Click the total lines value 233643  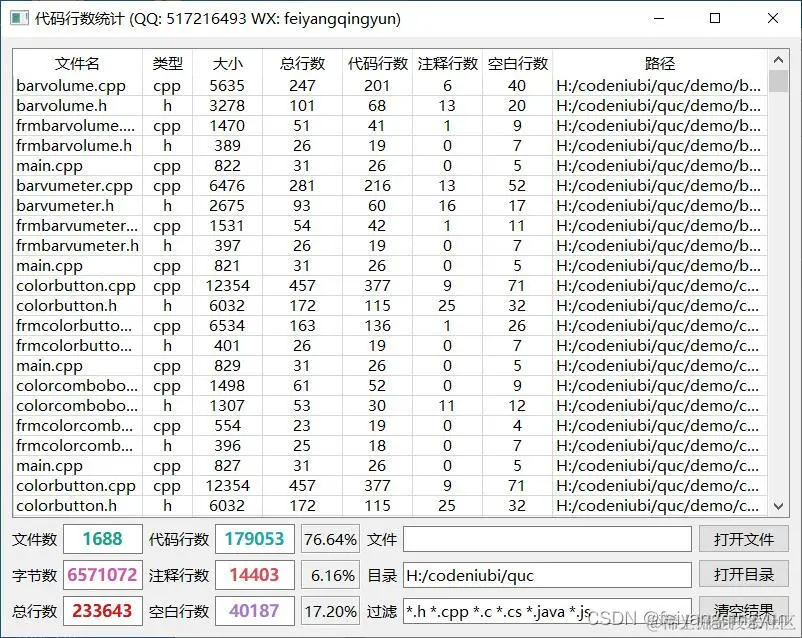coord(103,611)
